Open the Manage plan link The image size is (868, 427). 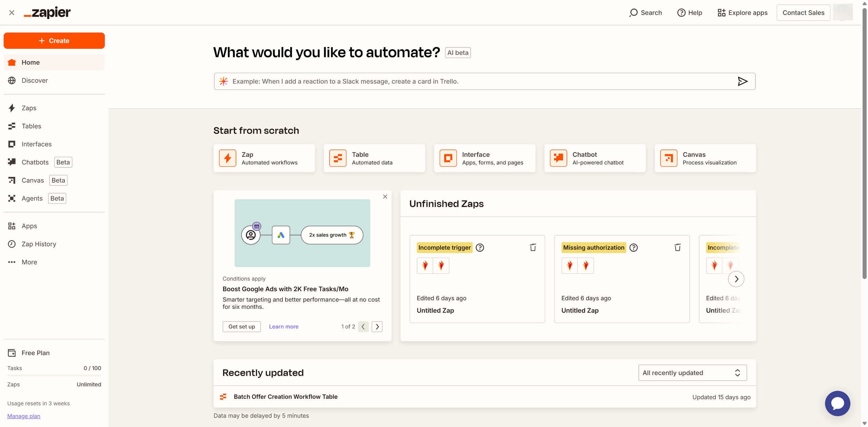(24, 416)
